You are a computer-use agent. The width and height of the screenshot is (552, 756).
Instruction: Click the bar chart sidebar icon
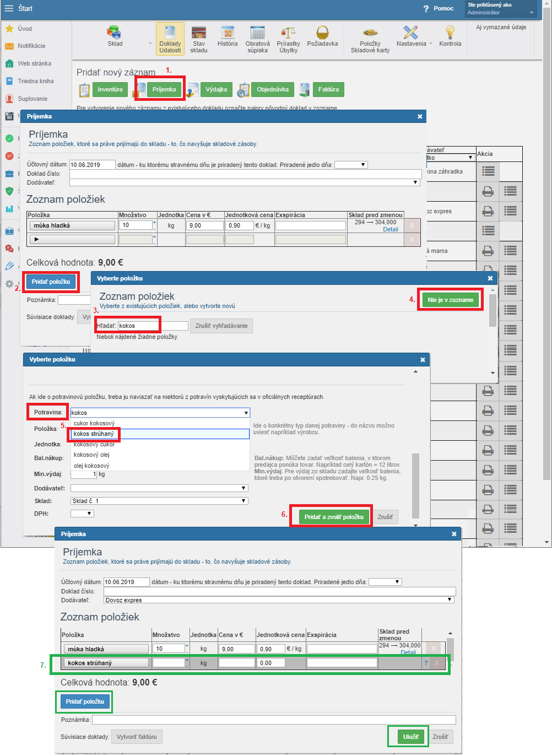[x=9, y=209]
